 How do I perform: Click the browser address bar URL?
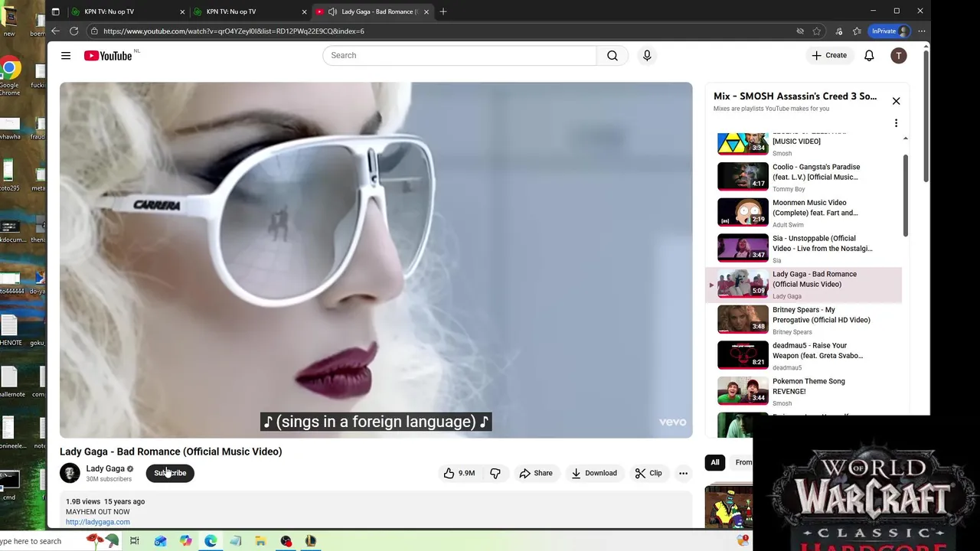click(234, 31)
